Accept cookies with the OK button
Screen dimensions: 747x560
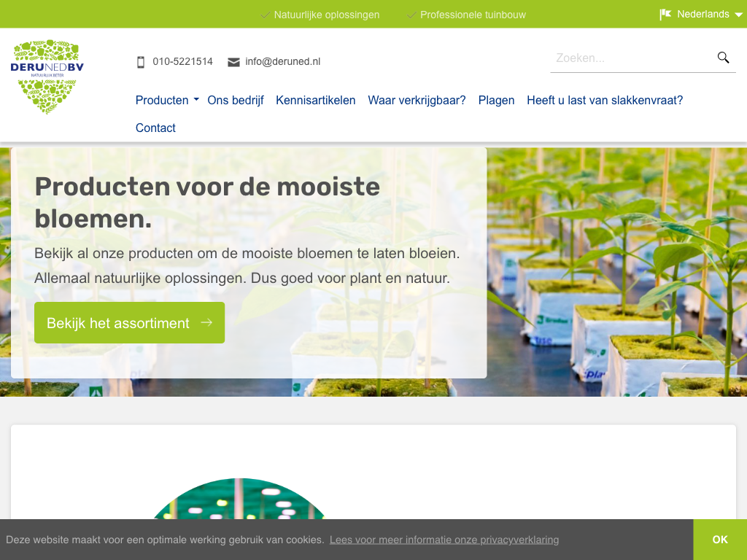(x=720, y=540)
